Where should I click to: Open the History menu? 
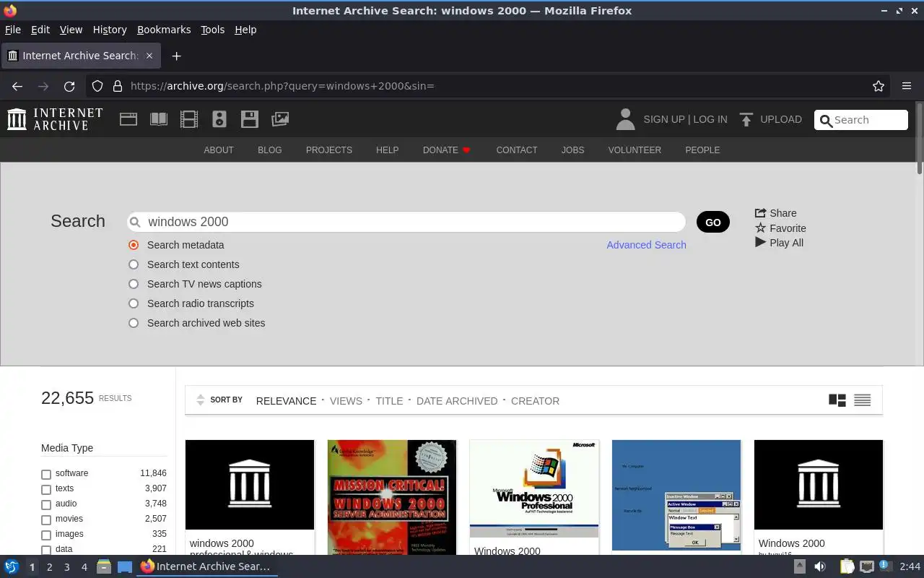pos(110,30)
